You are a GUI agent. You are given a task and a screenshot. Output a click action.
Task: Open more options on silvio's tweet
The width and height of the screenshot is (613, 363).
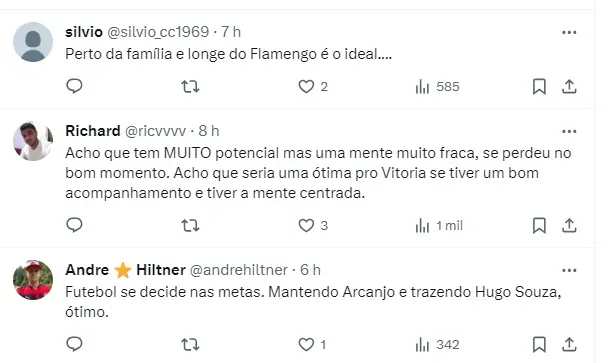coord(569,32)
